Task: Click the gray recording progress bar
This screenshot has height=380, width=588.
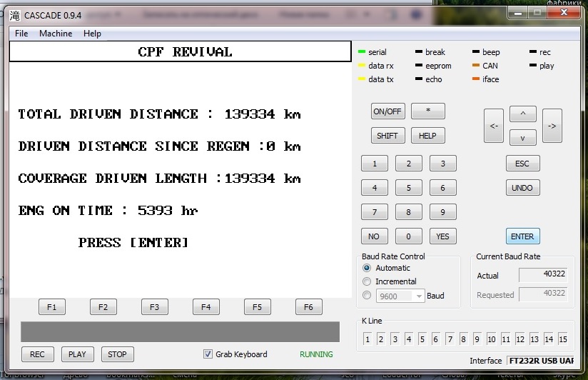Action: click(x=180, y=332)
